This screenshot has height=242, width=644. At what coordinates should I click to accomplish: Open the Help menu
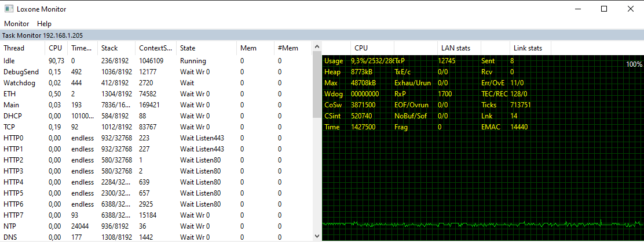pos(44,24)
